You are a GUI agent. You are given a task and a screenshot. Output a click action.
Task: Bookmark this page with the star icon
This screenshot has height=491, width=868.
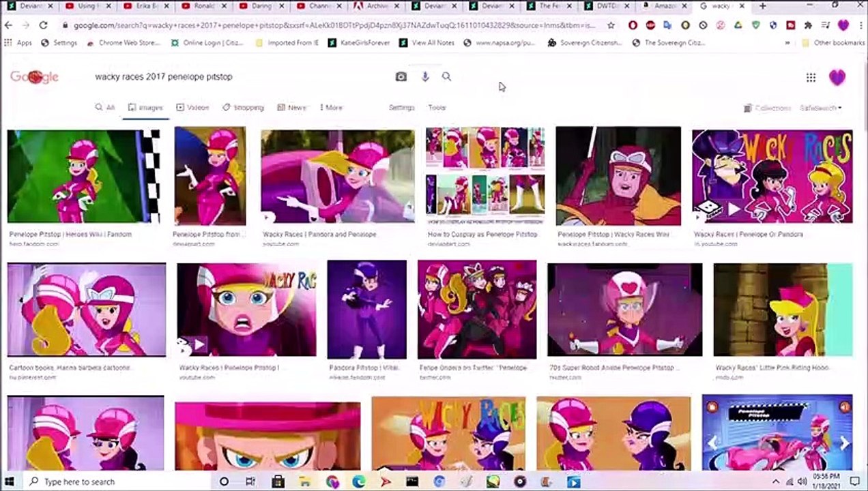pos(611,25)
